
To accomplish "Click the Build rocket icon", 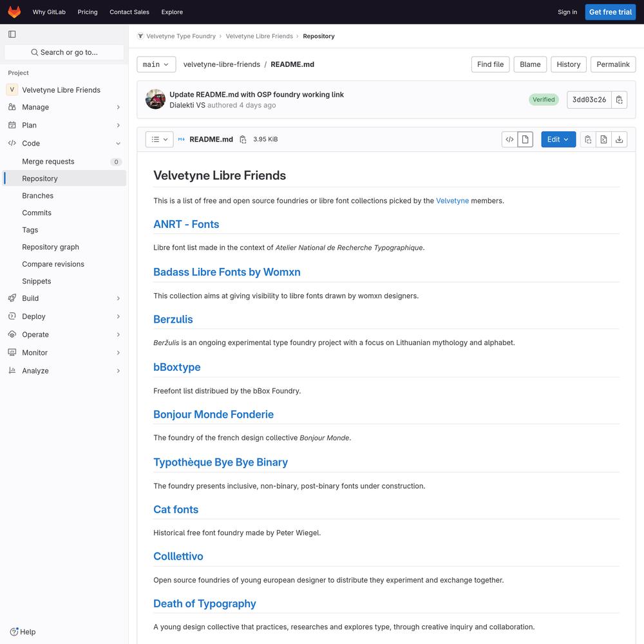I will (12, 298).
